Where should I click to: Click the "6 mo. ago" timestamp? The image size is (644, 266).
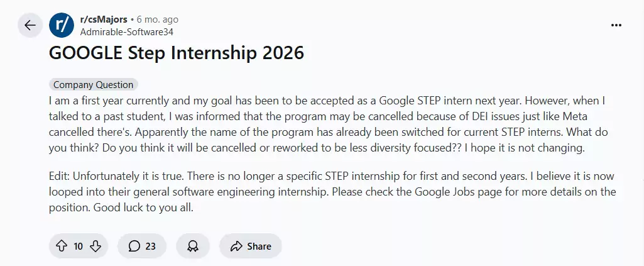point(153,19)
